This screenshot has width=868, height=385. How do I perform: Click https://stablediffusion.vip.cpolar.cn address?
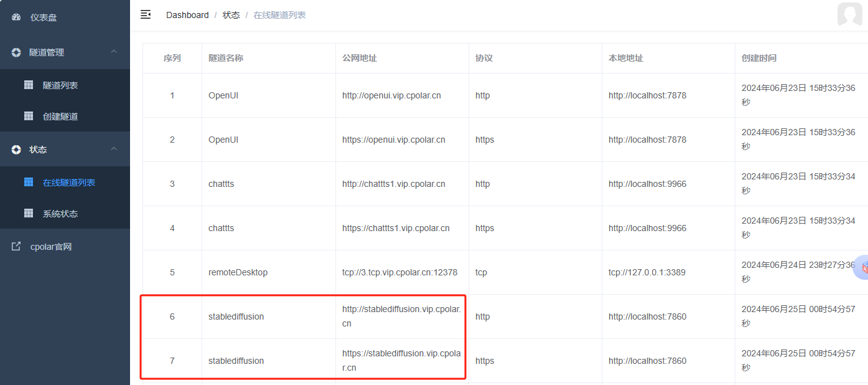(x=402, y=361)
